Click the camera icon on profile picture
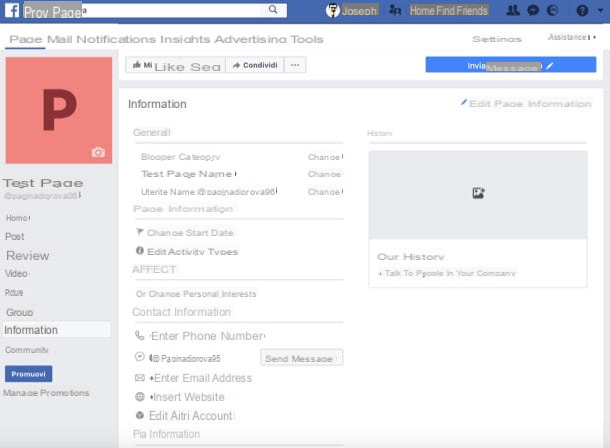 98,152
